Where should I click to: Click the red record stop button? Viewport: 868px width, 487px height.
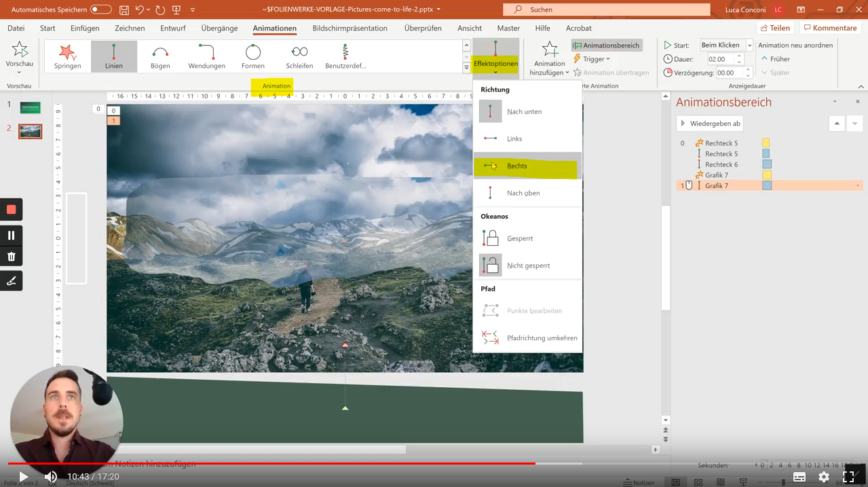(12, 209)
